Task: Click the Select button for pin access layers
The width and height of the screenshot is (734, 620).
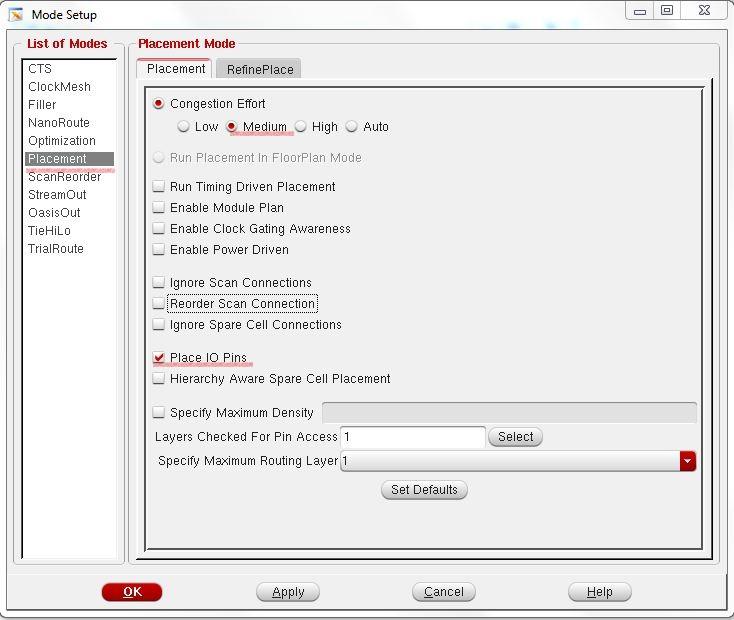Action: click(x=515, y=437)
